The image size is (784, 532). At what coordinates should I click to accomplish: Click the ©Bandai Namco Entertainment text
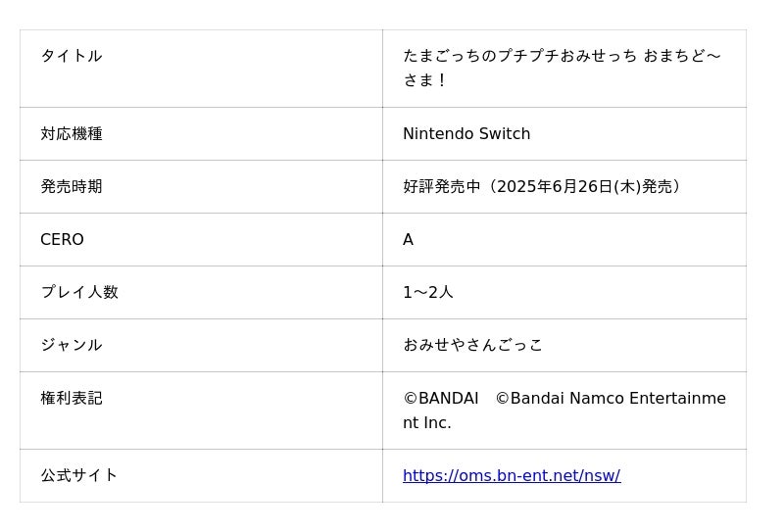610,399
